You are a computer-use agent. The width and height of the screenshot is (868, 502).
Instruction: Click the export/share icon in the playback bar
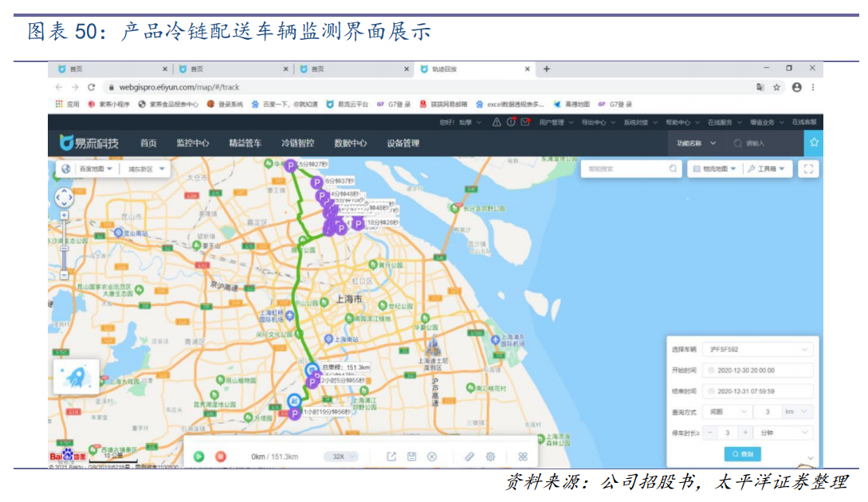391,457
